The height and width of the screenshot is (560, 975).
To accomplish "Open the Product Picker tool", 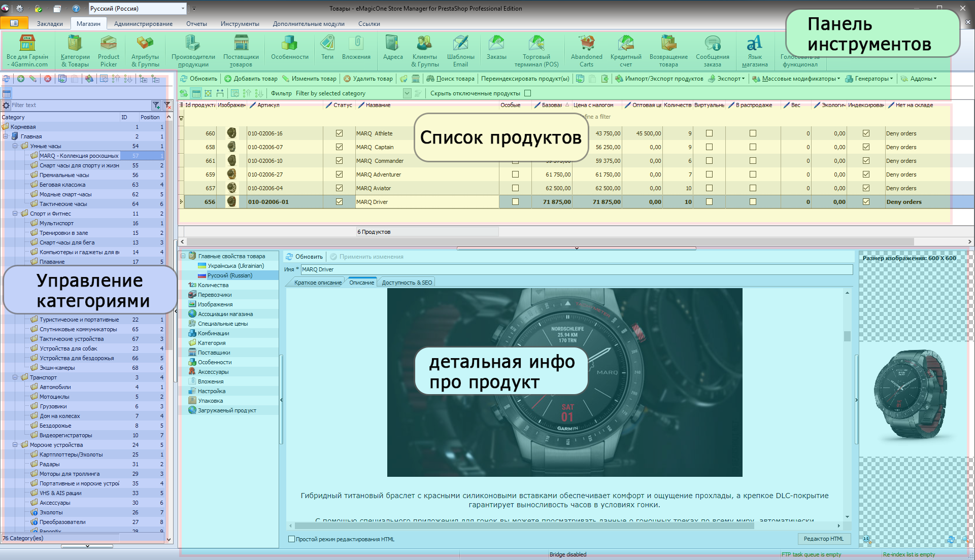I will point(109,51).
